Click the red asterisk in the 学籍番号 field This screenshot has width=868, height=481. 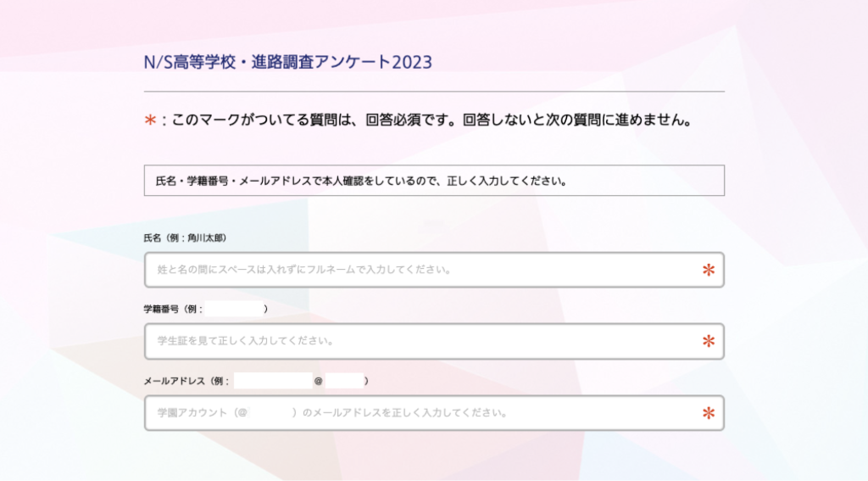tap(708, 341)
